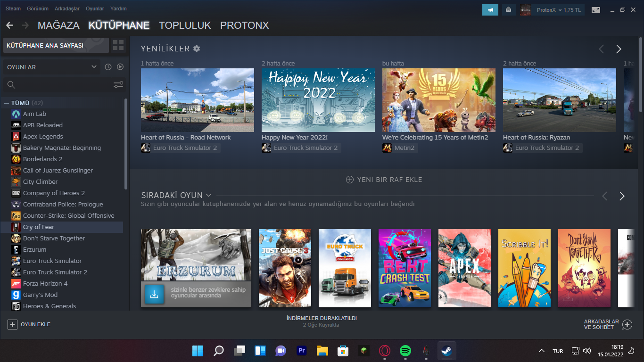This screenshot has width=644, height=362.
Task: Open the Görünüm menu
Action: pyautogui.click(x=38, y=8)
